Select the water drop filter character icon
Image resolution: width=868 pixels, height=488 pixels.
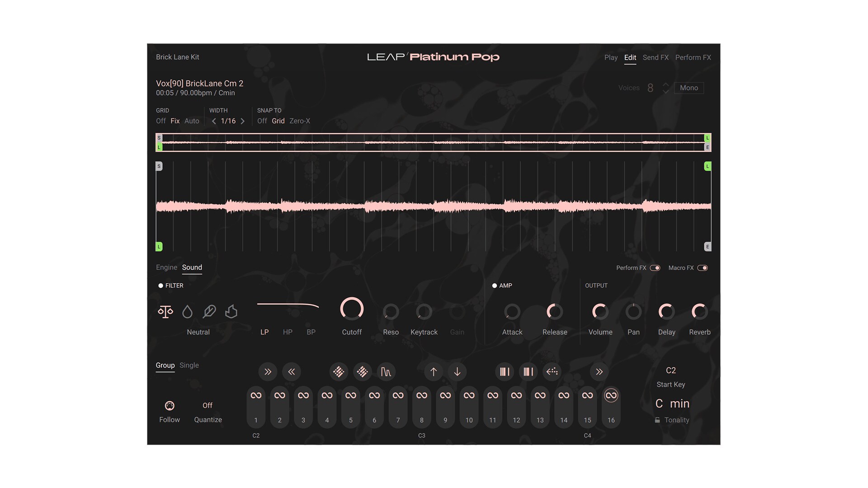(187, 312)
